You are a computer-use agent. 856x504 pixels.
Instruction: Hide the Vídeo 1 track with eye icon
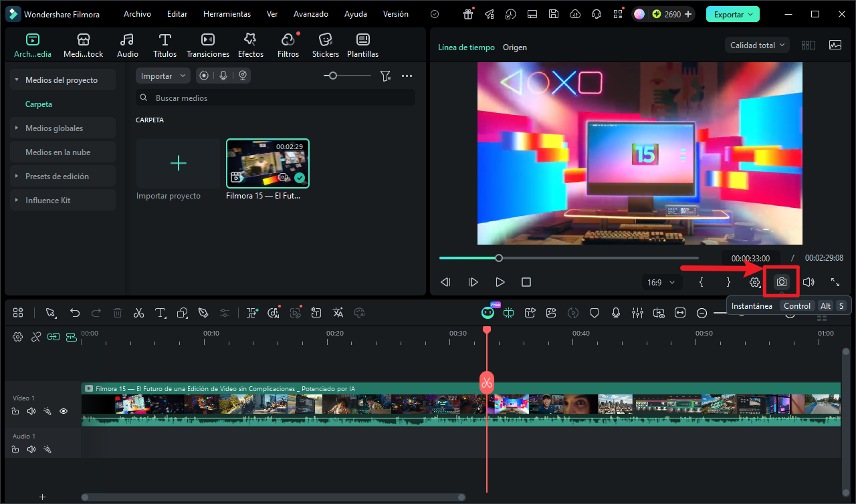[x=64, y=411]
